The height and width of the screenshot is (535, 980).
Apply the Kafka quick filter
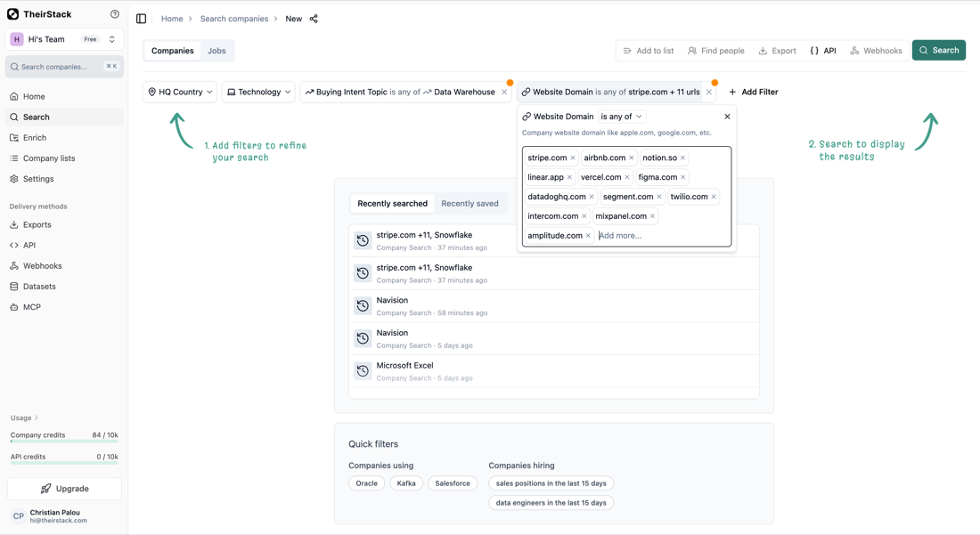[x=406, y=483]
